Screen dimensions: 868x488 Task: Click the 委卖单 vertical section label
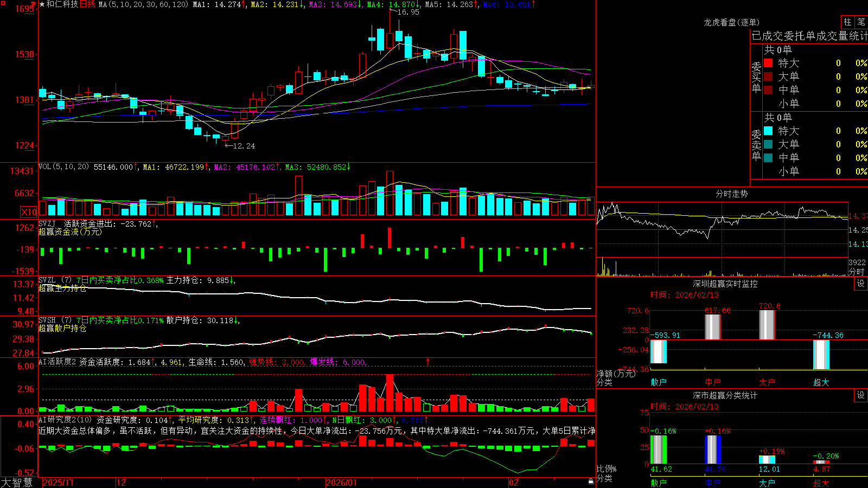pyautogui.click(x=756, y=144)
